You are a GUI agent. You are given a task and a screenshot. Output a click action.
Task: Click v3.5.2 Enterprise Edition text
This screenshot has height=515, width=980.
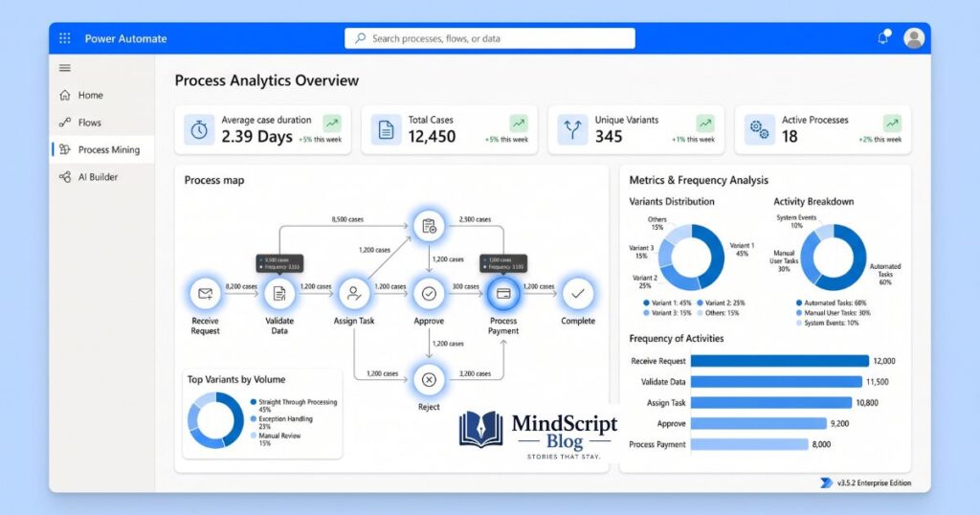tap(875, 483)
